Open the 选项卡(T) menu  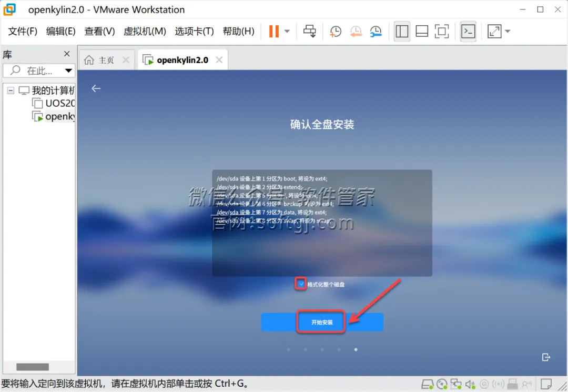194,32
